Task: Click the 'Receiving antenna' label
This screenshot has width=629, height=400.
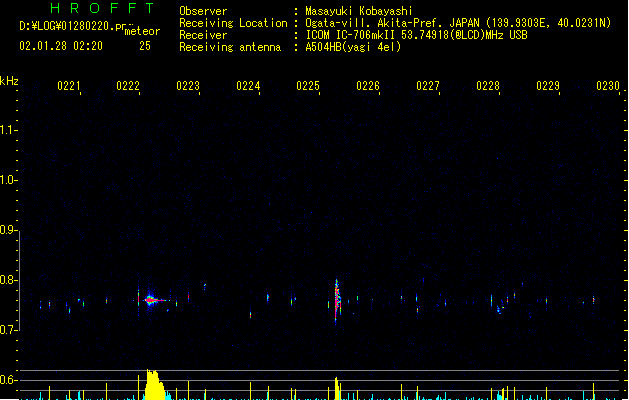Action: tap(230, 47)
